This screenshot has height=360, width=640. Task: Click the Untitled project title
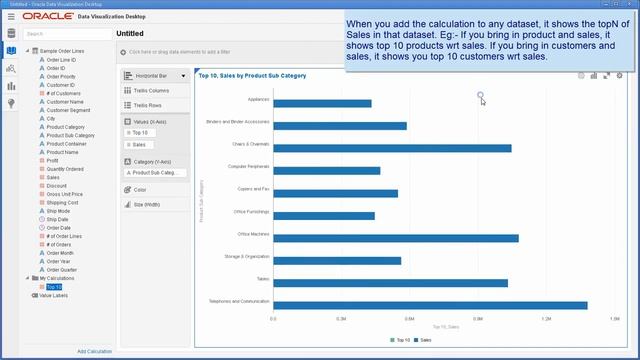[130, 33]
